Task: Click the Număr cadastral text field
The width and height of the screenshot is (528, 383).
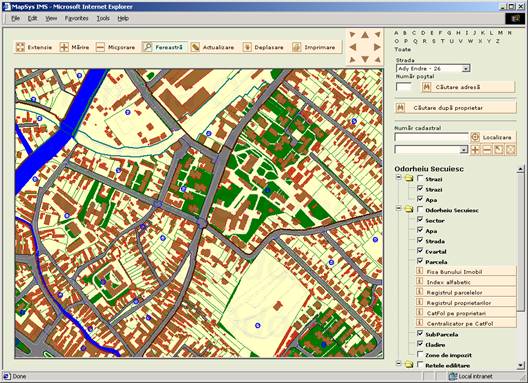Action: point(431,137)
